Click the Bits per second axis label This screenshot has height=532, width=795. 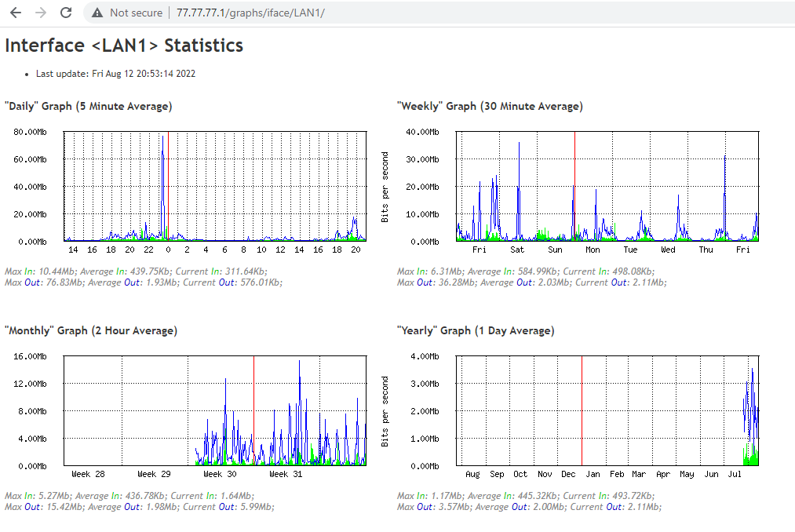384,185
